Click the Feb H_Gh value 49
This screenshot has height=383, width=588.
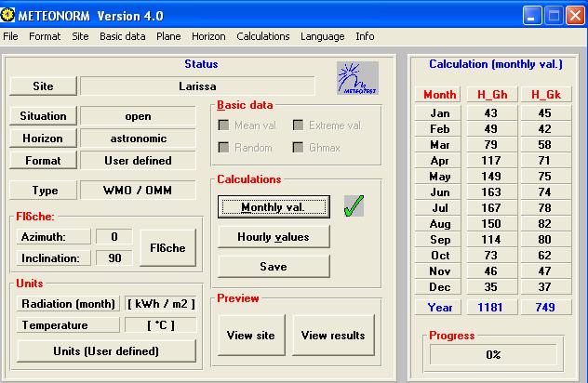click(492, 129)
